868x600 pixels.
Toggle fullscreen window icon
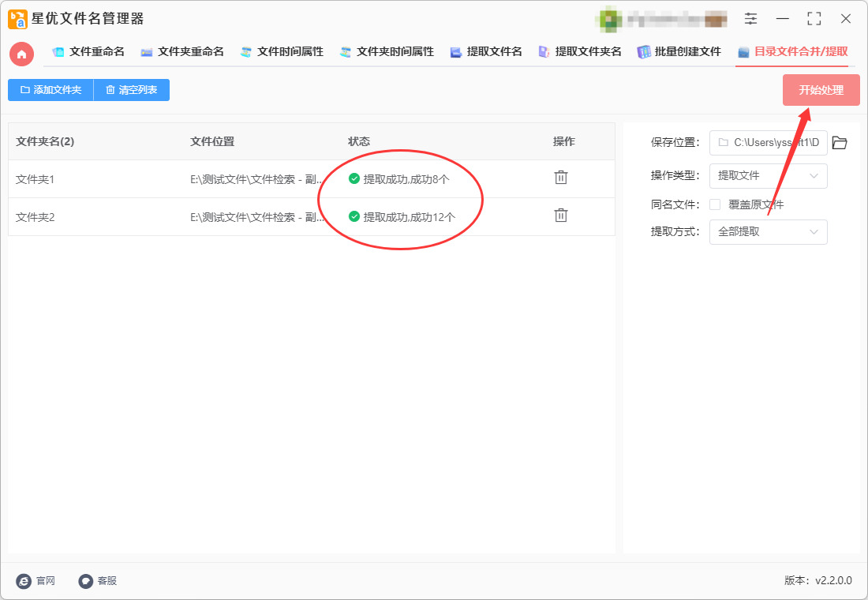(814, 18)
